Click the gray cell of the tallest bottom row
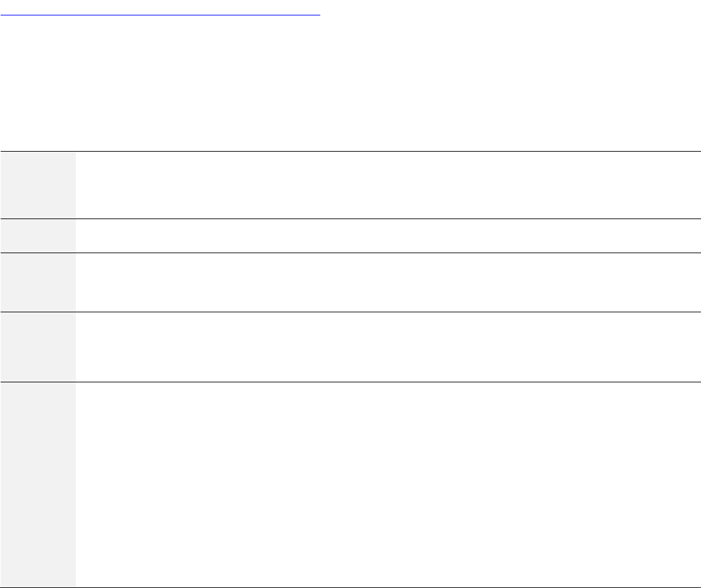Screen dimensions: 701x588 tap(37, 485)
